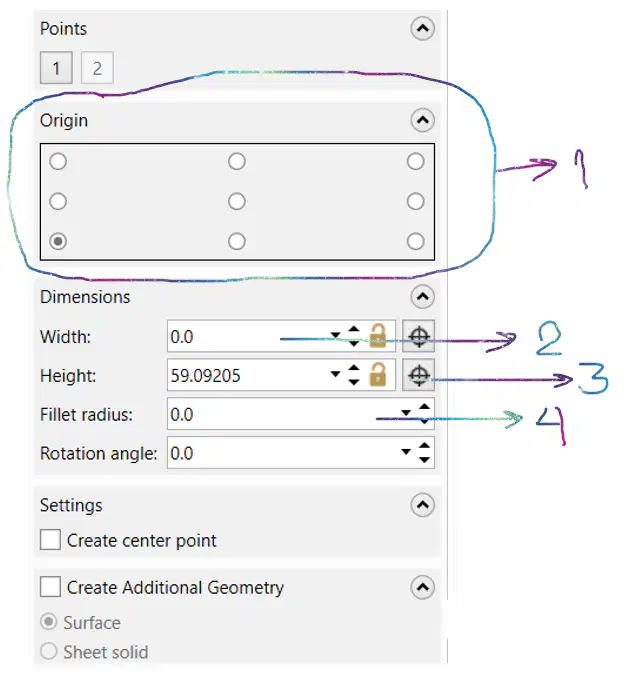Collapse the Points section chevron
Image resolution: width=642 pixels, height=682 pixels.
[x=422, y=29]
